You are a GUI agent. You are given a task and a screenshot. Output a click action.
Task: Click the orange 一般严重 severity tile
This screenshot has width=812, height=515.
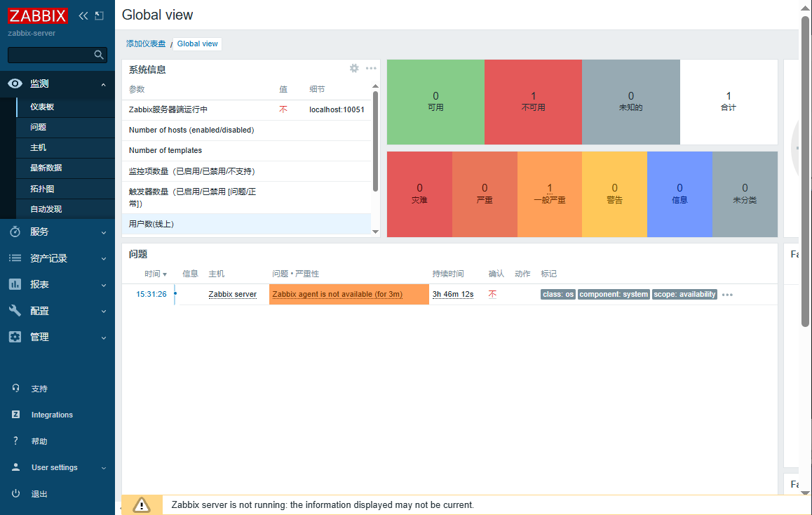(x=550, y=194)
